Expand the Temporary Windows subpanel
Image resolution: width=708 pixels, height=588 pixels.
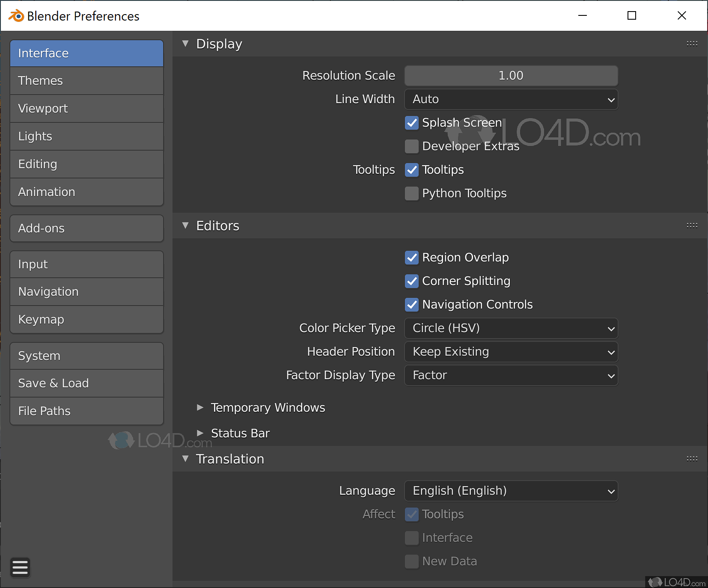click(200, 407)
